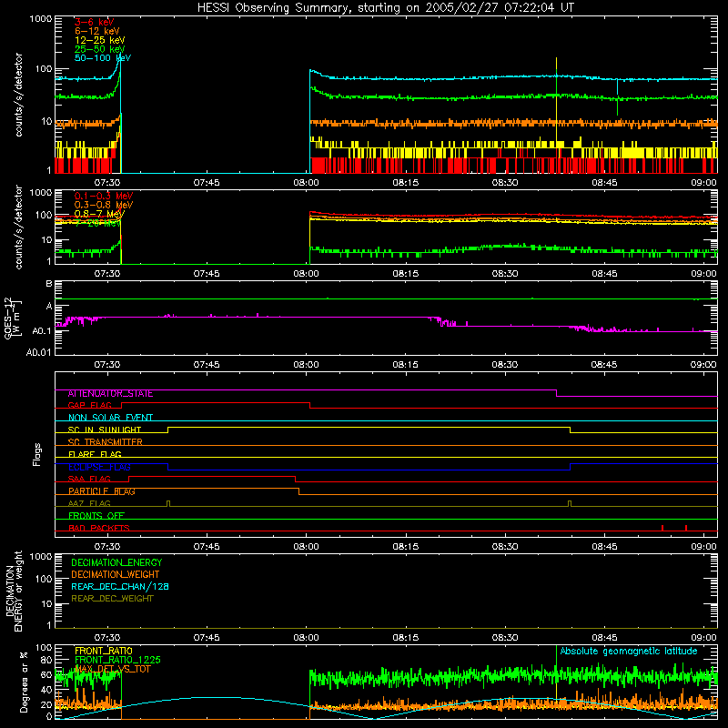
Task: Select the red 3-6 keV legend label
Action: (95, 22)
